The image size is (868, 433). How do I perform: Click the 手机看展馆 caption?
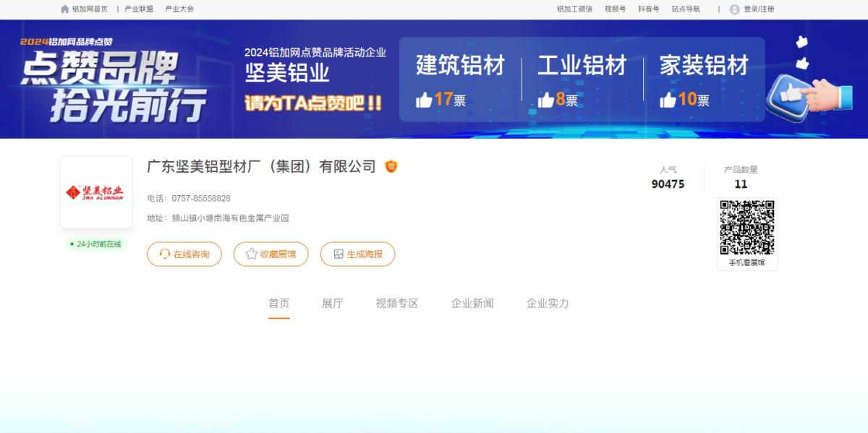point(746,262)
